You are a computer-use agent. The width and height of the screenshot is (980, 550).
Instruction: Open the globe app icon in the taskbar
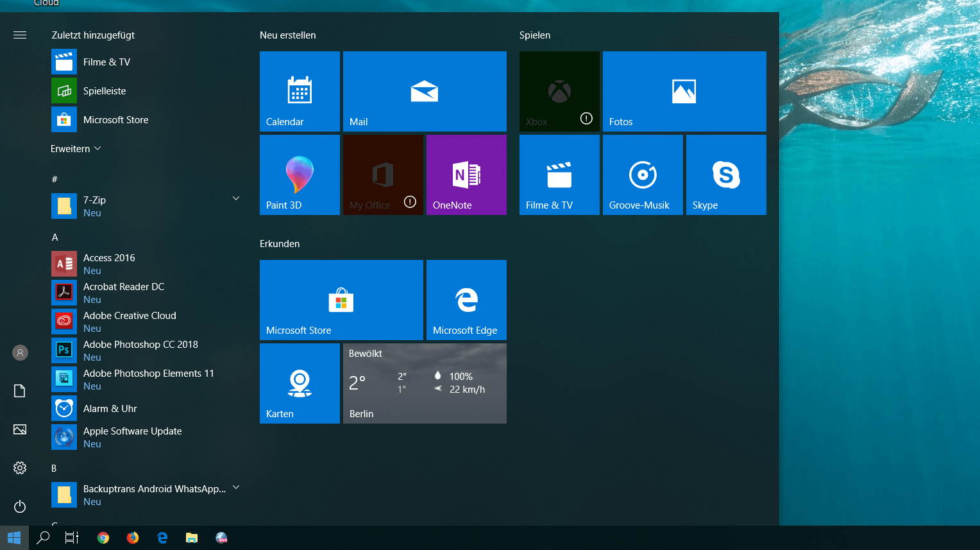coord(221,538)
